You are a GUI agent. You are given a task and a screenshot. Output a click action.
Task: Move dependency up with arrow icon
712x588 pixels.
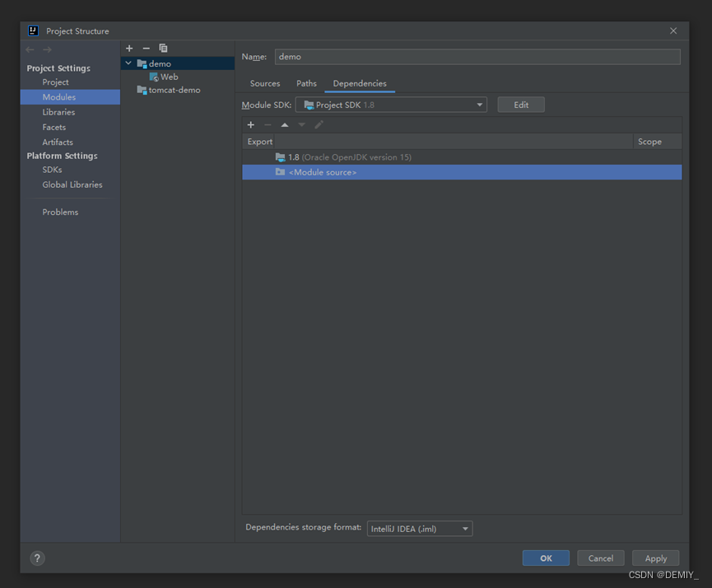285,124
